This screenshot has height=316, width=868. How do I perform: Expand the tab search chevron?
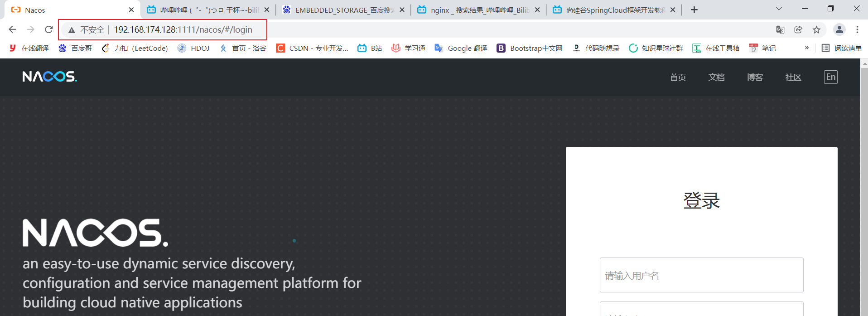coord(779,9)
